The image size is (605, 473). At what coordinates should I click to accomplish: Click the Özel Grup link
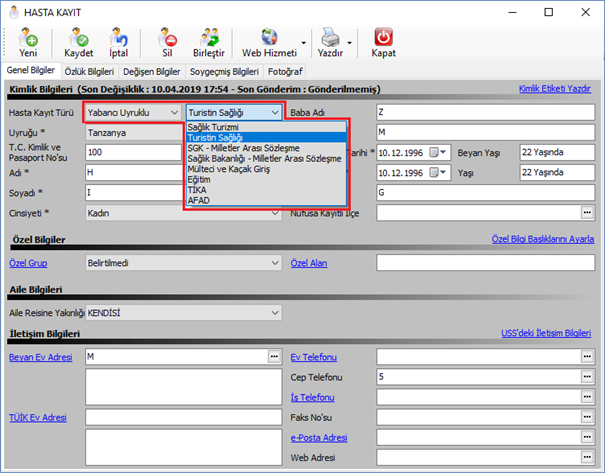[x=28, y=263]
